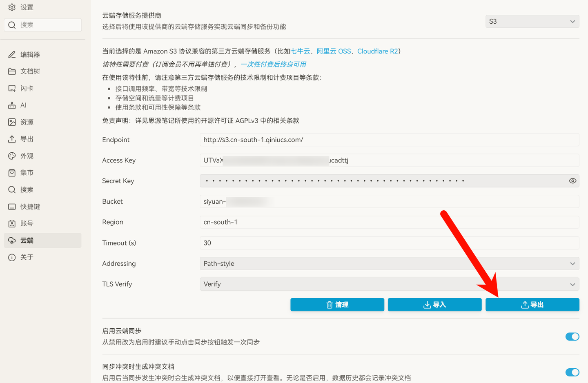Viewport: 588px width, 383px height.
Task: Click the palette icon beside 外观
Action: [x=12, y=156]
